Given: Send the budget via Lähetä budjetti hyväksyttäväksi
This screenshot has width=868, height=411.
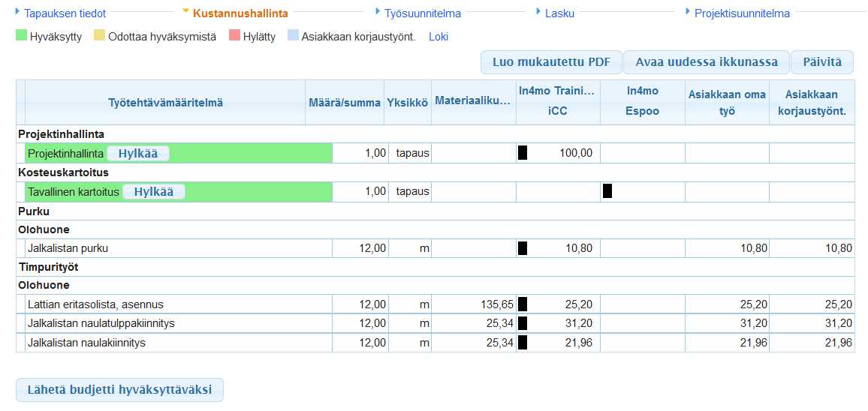Looking at the screenshot, I should (119, 390).
